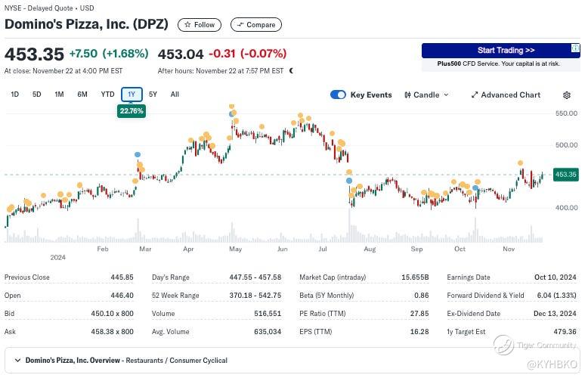Click Forward Dividend & Yield 6.04 (1.33%)

(556, 295)
